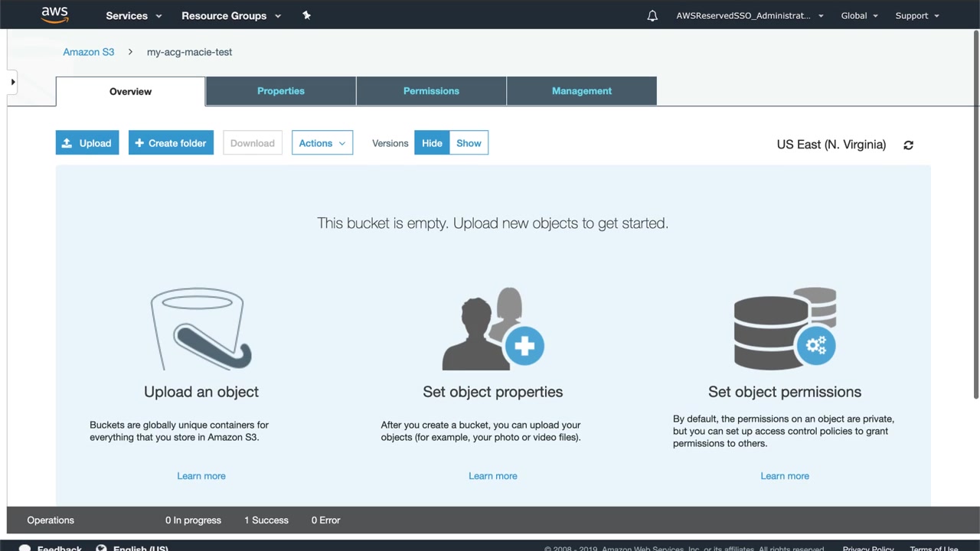The height and width of the screenshot is (551, 980).
Task: Click the 'This bucket is empty' message
Action: click(493, 223)
